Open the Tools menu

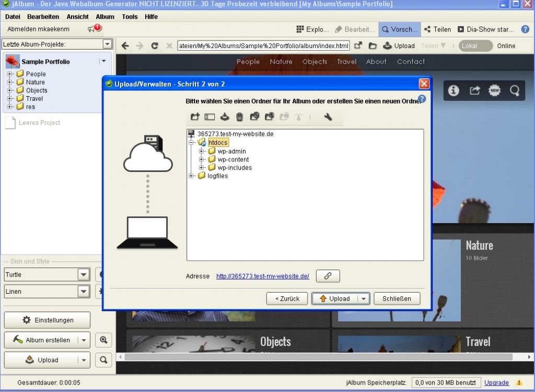(x=130, y=17)
